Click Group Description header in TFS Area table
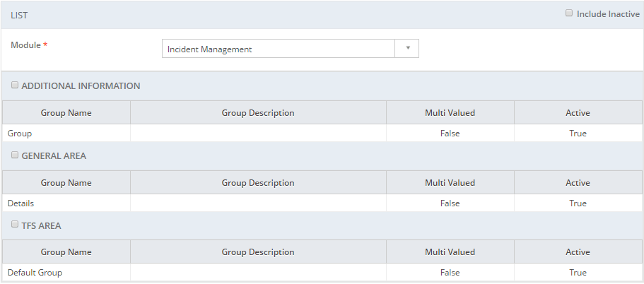The image size is (644, 284). point(258,252)
